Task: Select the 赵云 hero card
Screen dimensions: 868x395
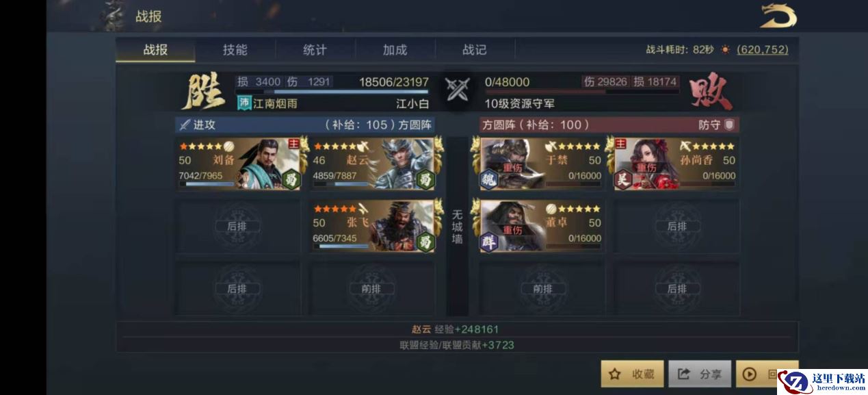Action: tap(373, 164)
